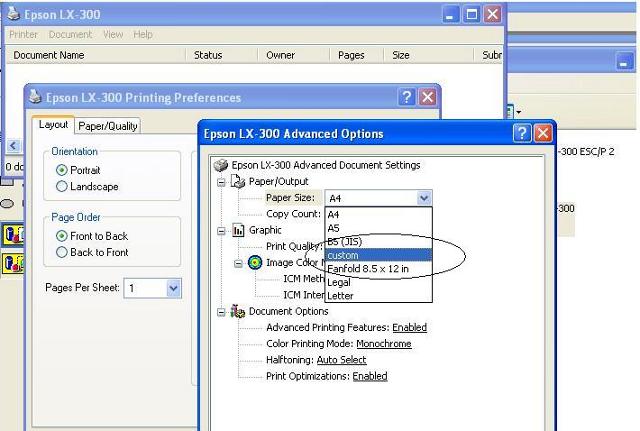Click Color Printing Mode Monochrome value
This screenshot has height=431, width=640.
tap(384, 344)
